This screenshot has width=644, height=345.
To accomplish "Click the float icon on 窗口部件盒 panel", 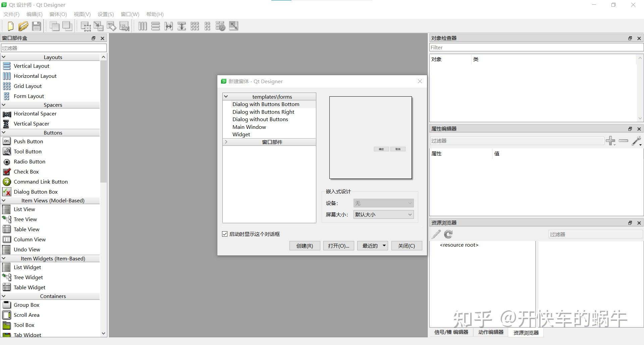I will (93, 38).
